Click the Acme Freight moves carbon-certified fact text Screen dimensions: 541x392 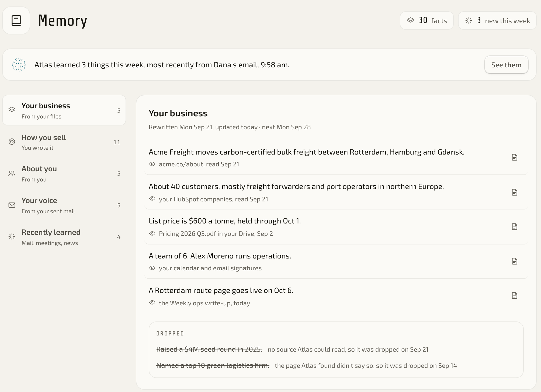(x=307, y=152)
